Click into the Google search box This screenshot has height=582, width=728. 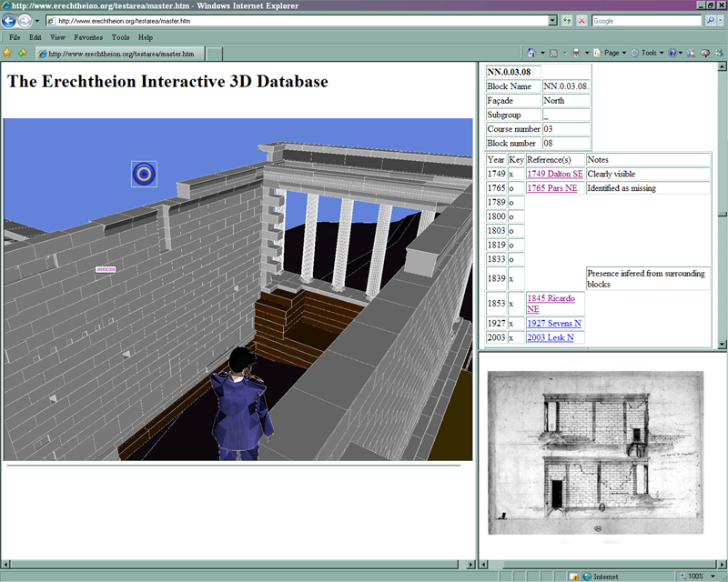646,21
